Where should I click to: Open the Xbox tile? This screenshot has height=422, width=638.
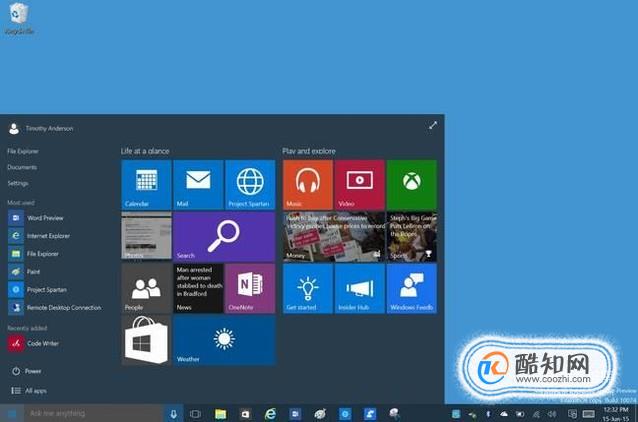point(412,185)
